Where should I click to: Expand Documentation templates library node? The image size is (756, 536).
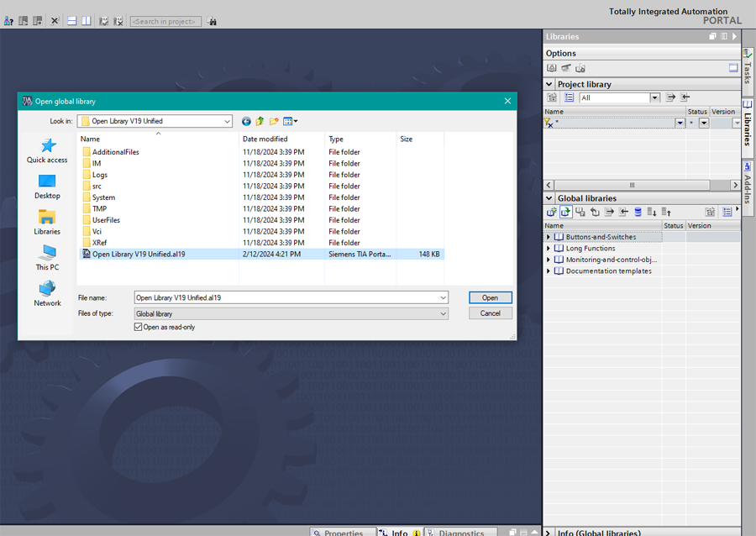click(549, 271)
